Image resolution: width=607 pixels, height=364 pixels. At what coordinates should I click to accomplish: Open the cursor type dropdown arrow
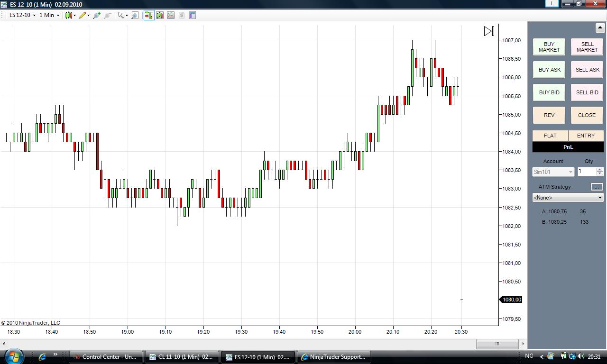127,15
